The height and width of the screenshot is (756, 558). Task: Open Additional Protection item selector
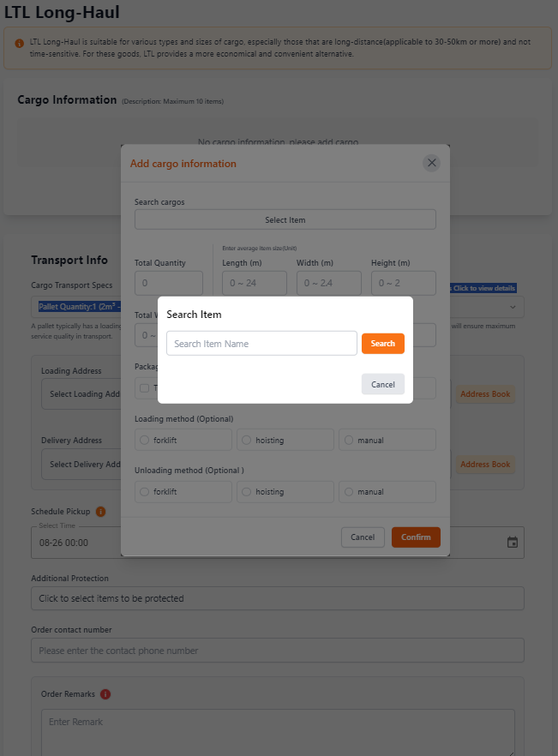click(277, 598)
